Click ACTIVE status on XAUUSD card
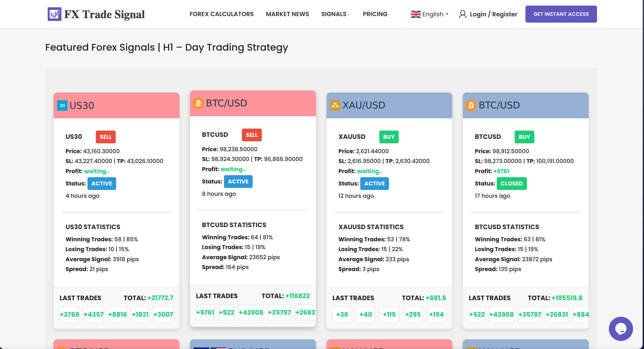 (x=374, y=183)
